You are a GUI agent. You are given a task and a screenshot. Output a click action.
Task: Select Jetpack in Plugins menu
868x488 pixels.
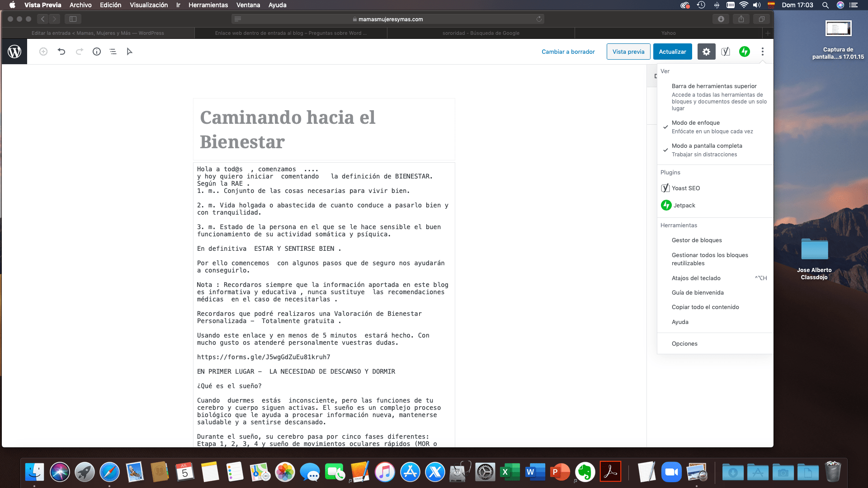coord(715,205)
